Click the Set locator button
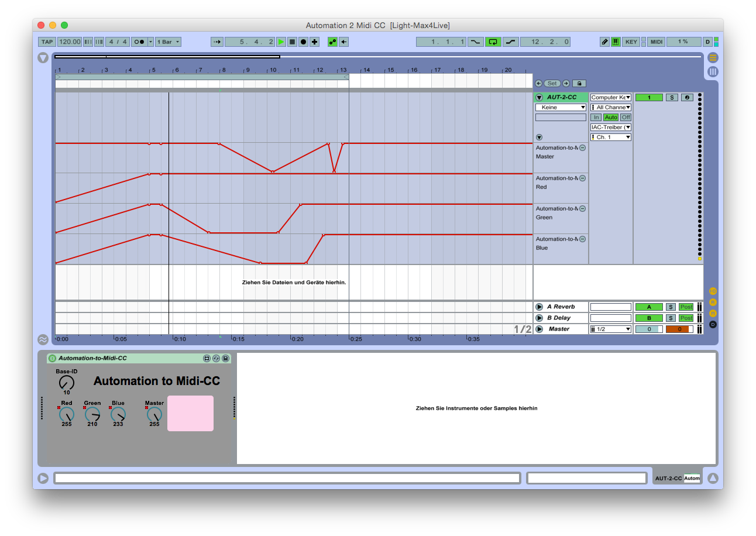The height and width of the screenshot is (536, 756). 551,83
